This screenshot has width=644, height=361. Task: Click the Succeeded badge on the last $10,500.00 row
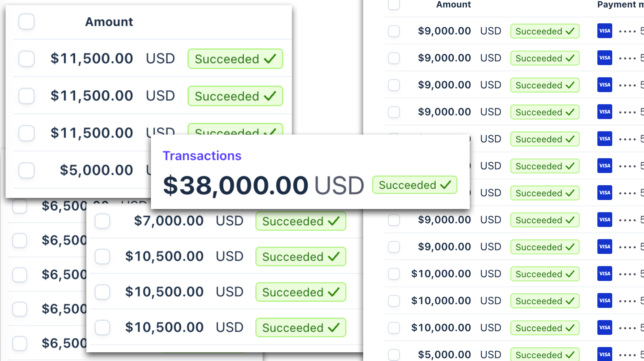301,327
